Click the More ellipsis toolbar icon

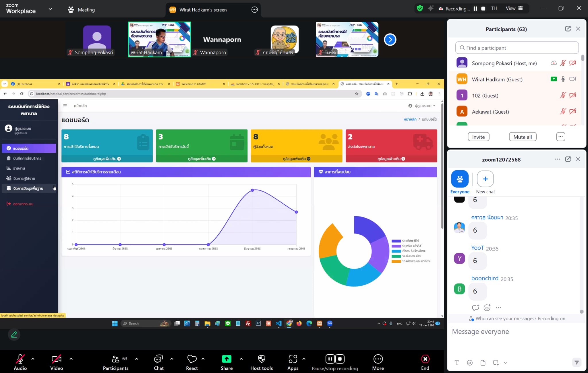378,359
